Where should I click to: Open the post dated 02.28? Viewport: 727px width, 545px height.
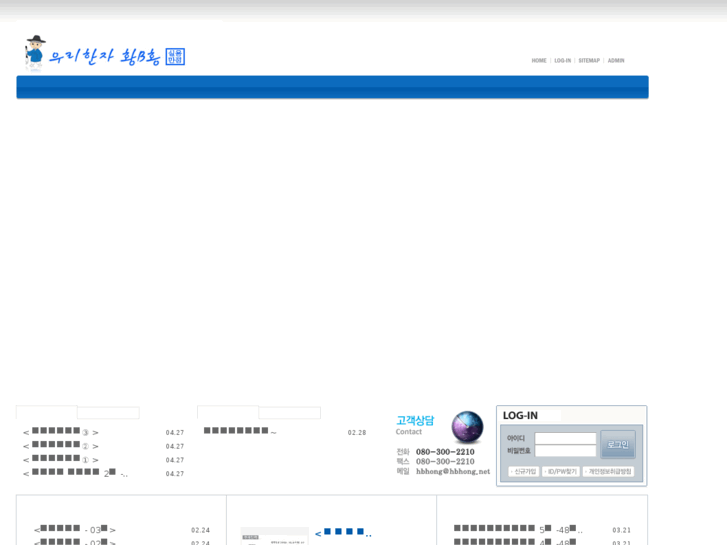240,432
